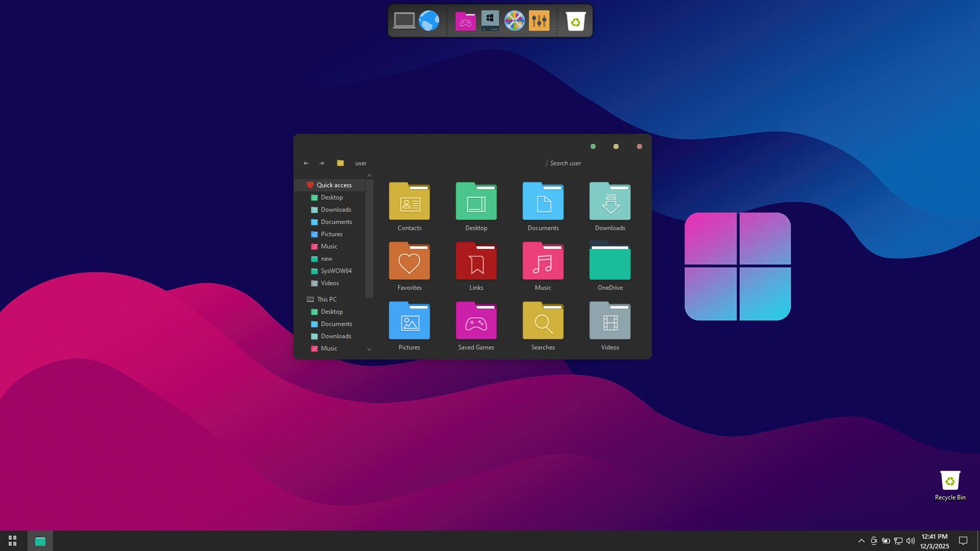The width and height of the screenshot is (980, 551).
Task: Click the globe browser icon in dock
Action: [x=429, y=21]
